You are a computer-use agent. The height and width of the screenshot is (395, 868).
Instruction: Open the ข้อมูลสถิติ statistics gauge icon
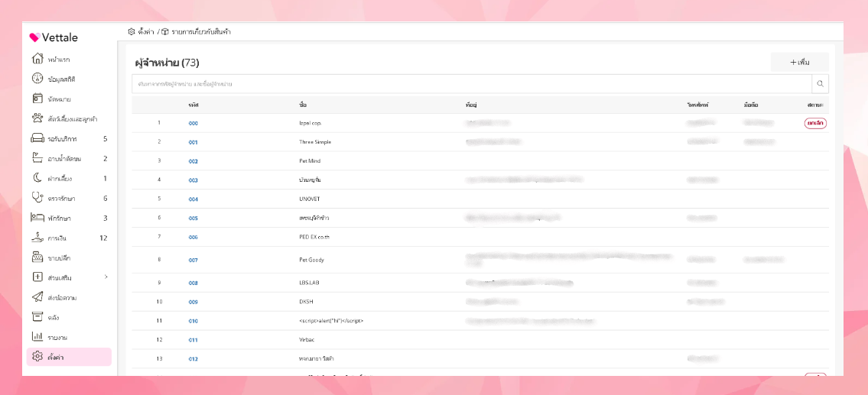(x=37, y=79)
